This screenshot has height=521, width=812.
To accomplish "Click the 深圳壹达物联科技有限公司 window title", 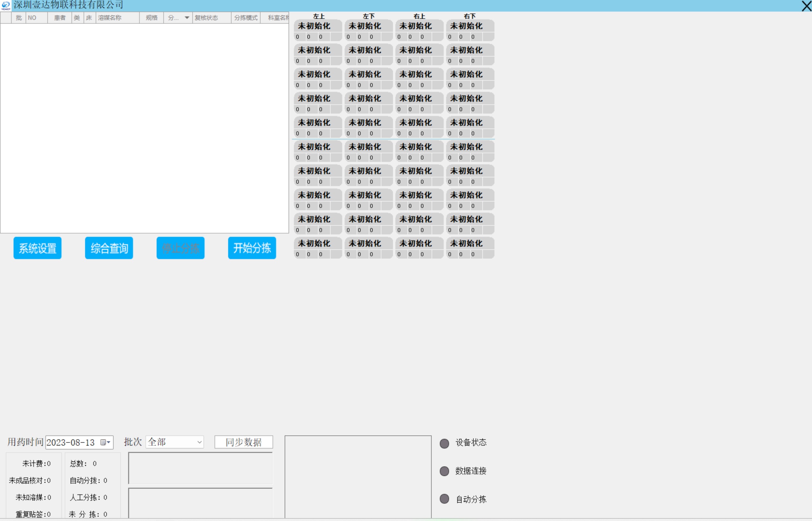I will pyautogui.click(x=68, y=5).
